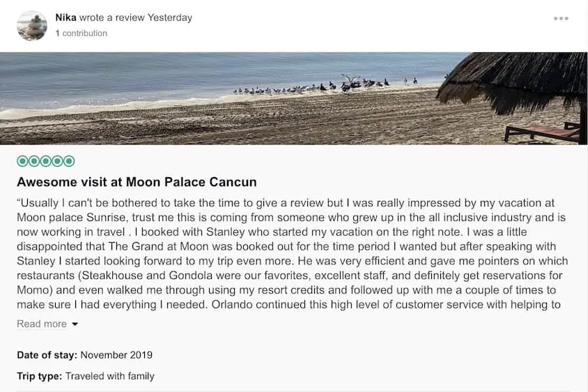Click the third green rating bubble

tap(46, 161)
